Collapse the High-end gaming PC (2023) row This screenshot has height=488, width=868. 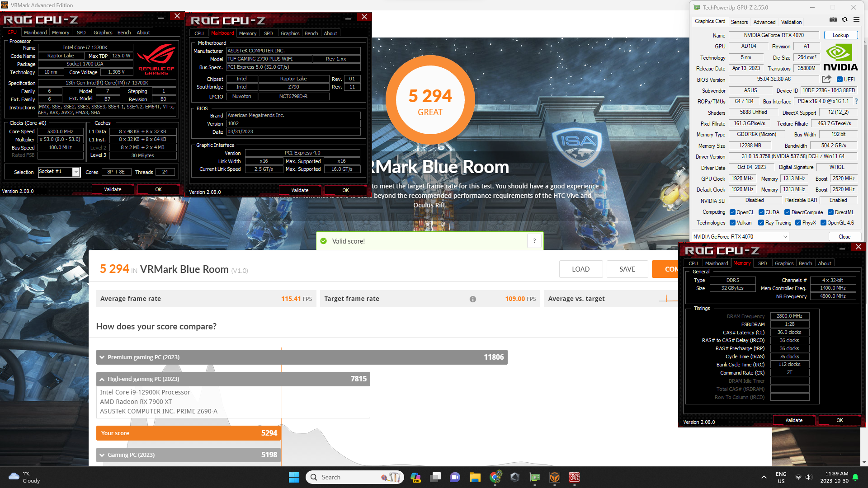click(x=233, y=379)
